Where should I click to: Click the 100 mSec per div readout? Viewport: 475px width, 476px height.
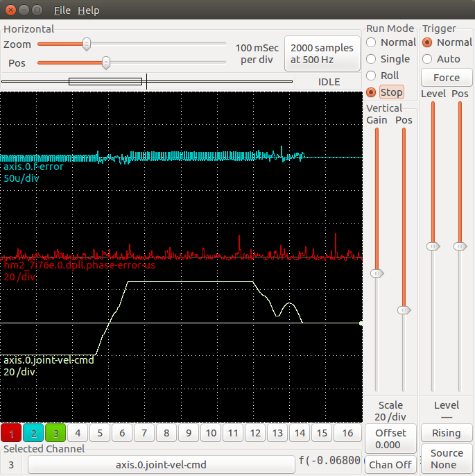coord(257,53)
